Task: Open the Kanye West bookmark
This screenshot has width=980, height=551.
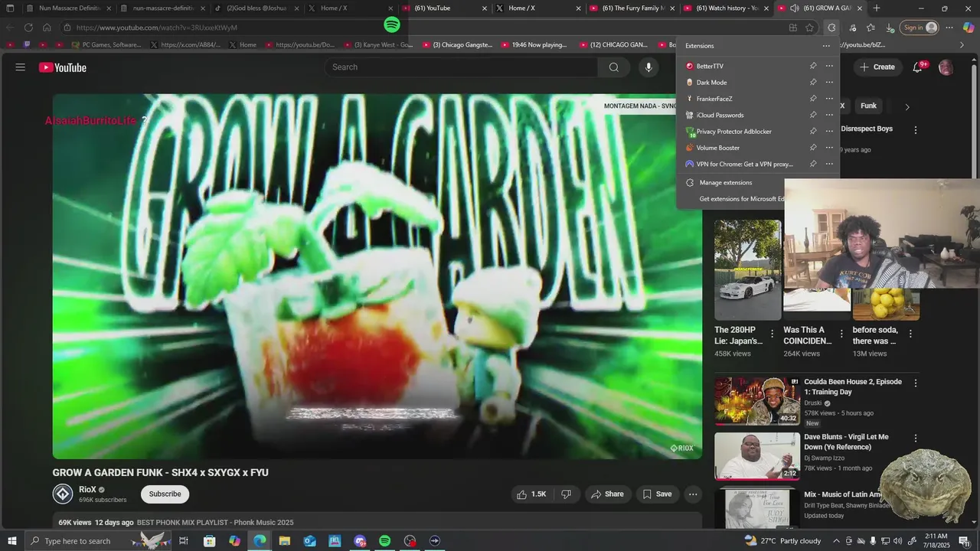Action: tap(377, 45)
